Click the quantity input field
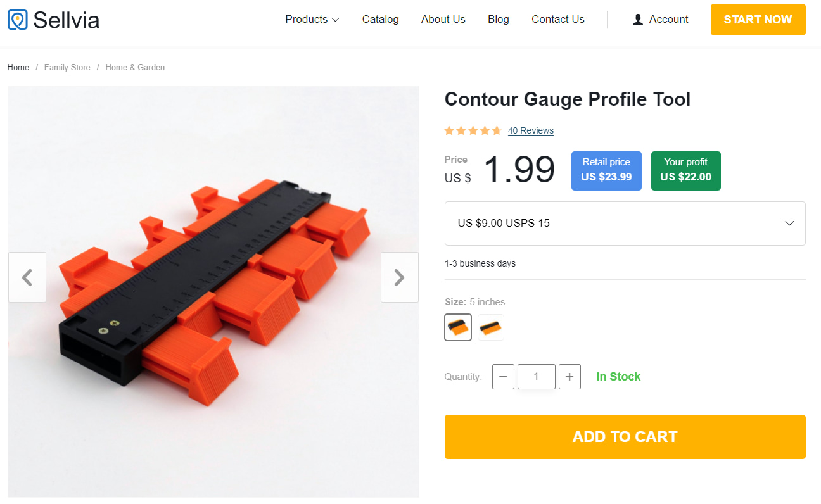 pyautogui.click(x=536, y=377)
